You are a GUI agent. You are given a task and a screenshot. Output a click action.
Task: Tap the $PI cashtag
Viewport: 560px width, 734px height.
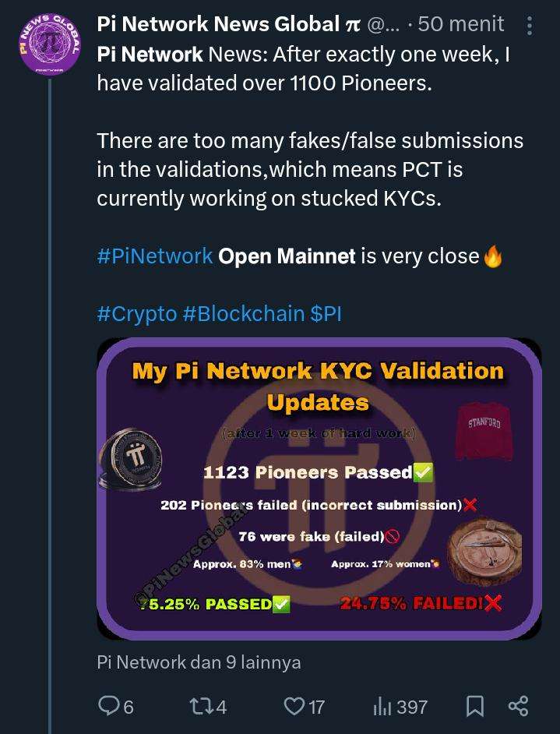pyautogui.click(x=326, y=313)
